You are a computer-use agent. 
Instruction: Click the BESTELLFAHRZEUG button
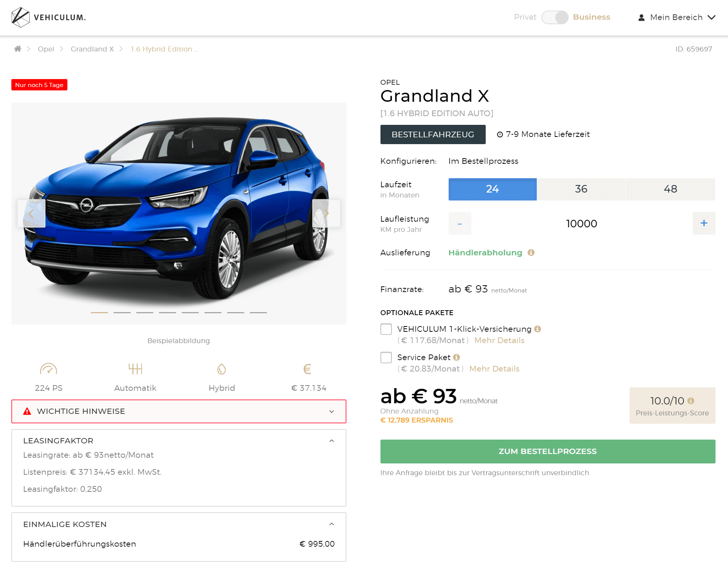[433, 134]
